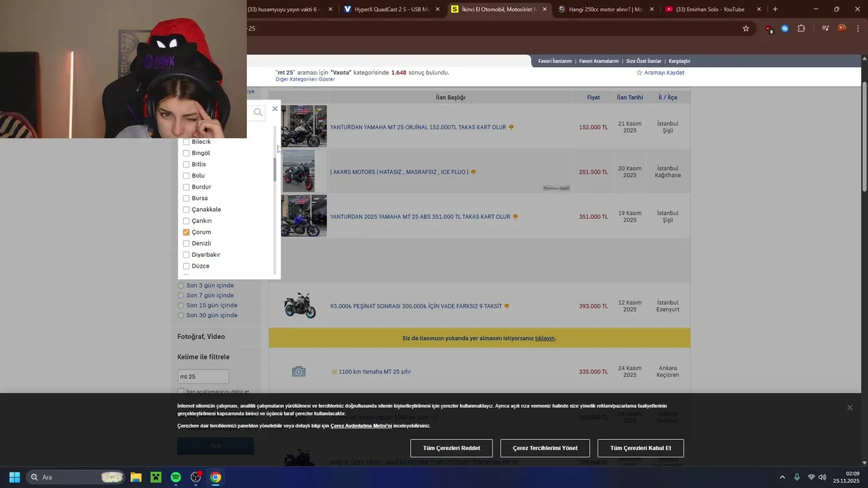Sort listings by İlan Tarihi column header
Image resolution: width=868 pixels, height=488 pixels.
tap(630, 98)
